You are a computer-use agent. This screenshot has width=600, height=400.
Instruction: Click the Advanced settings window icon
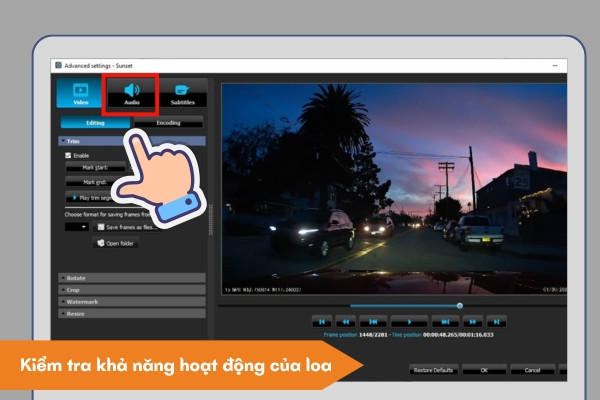coord(58,65)
